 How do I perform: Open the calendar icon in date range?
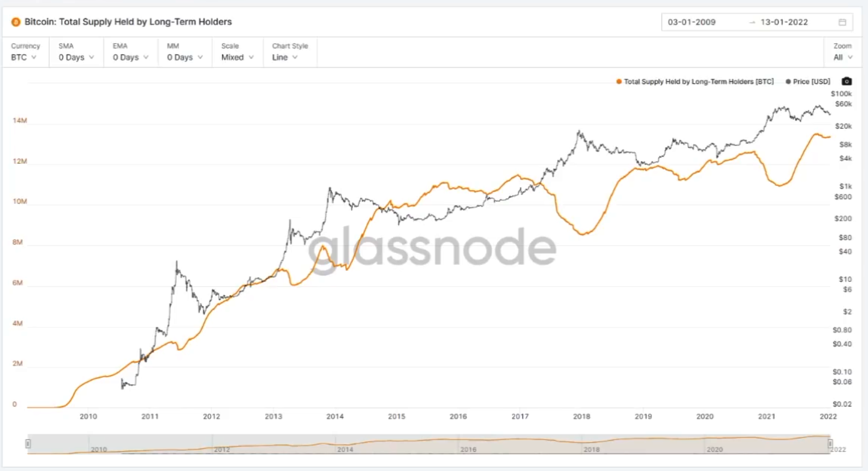(842, 22)
